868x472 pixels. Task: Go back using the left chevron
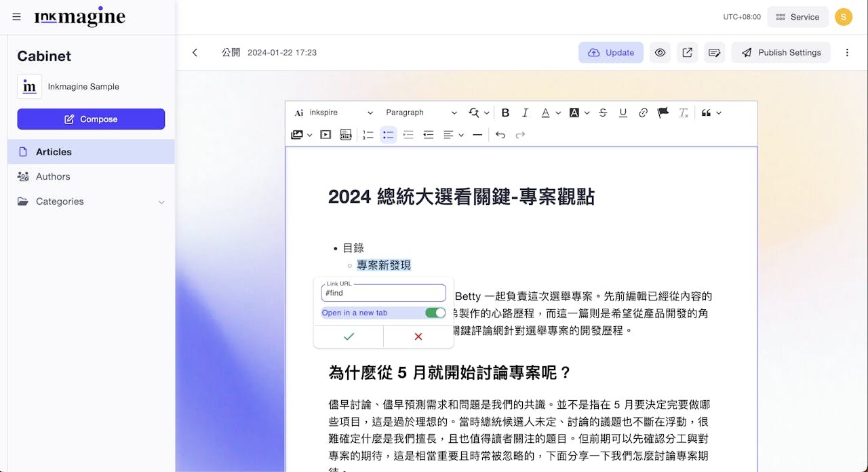[195, 52]
